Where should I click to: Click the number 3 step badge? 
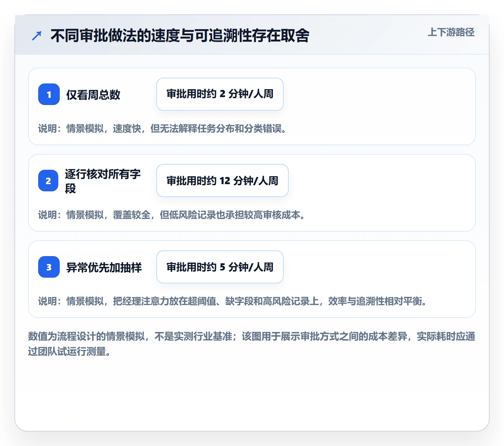[49, 267]
